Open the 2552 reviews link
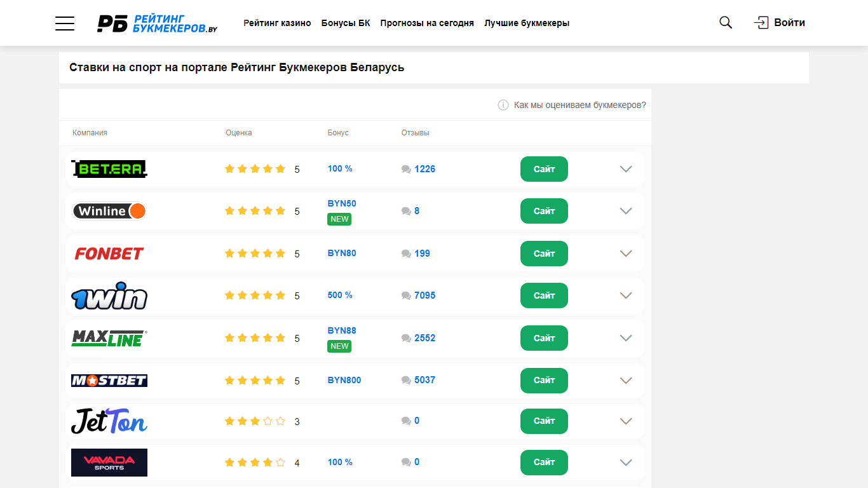868x488 pixels. (424, 338)
